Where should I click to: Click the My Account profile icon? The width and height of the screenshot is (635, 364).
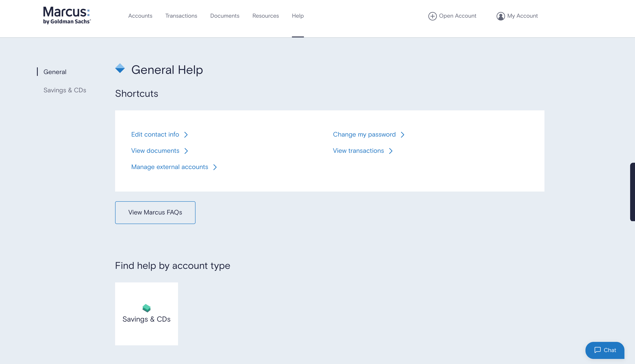point(500,16)
